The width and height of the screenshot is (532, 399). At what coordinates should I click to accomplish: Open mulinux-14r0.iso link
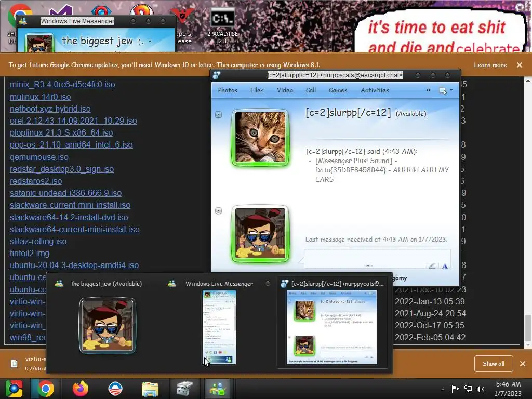(x=41, y=97)
